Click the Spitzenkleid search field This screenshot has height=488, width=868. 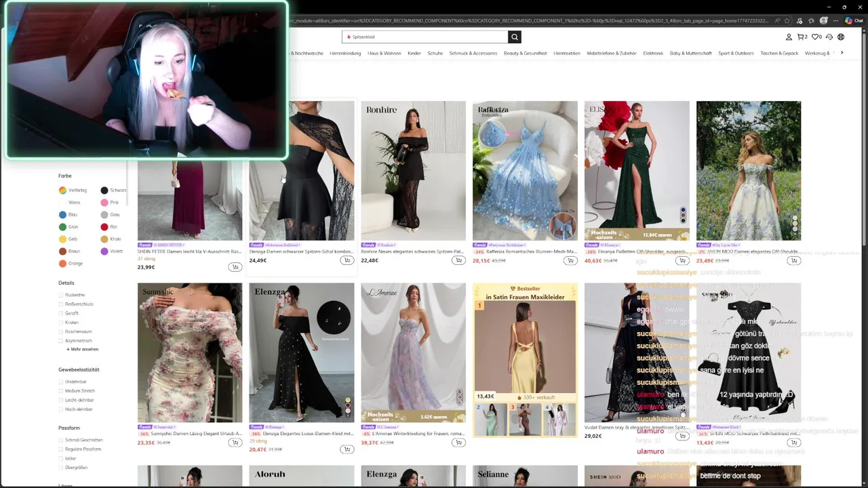pyautogui.click(x=425, y=37)
